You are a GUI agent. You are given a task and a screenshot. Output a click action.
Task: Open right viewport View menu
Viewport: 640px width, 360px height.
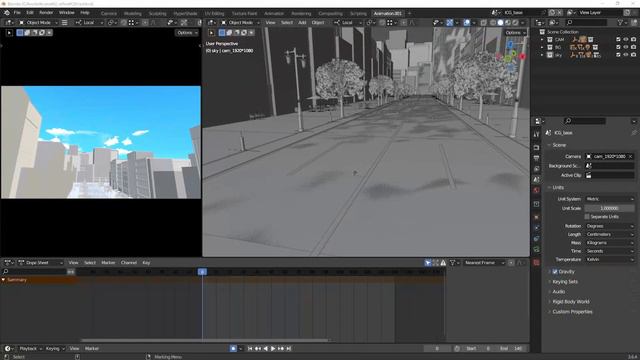coord(270,22)
